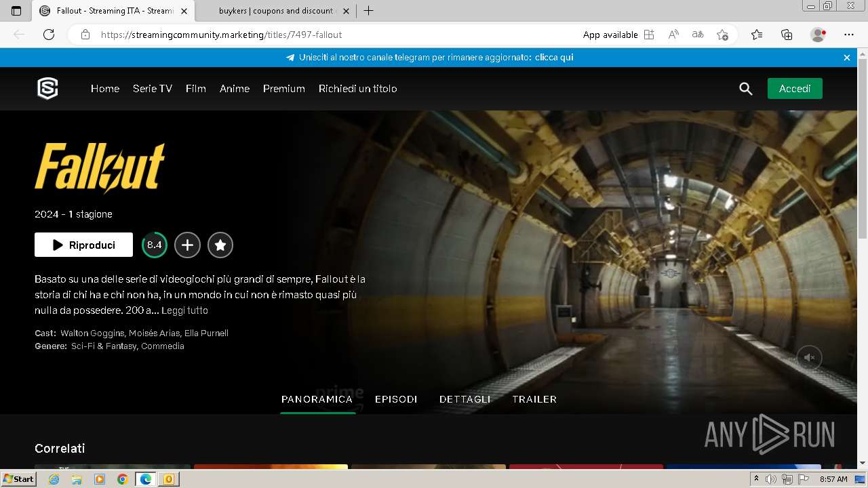Screen dimensions: 868x488
Task: Click the page vertical scrollbar thumb
Action: point(863,149)
